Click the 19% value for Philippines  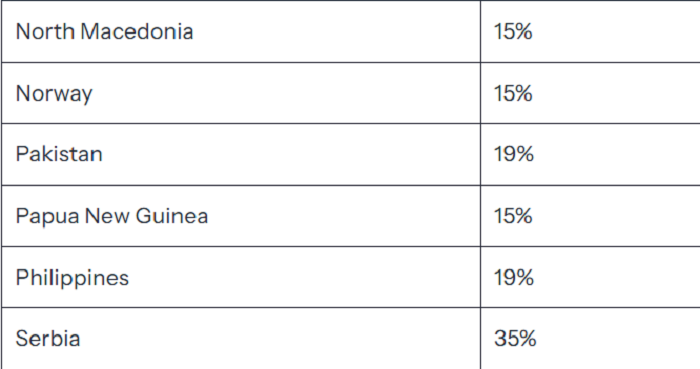click(513, 278)
